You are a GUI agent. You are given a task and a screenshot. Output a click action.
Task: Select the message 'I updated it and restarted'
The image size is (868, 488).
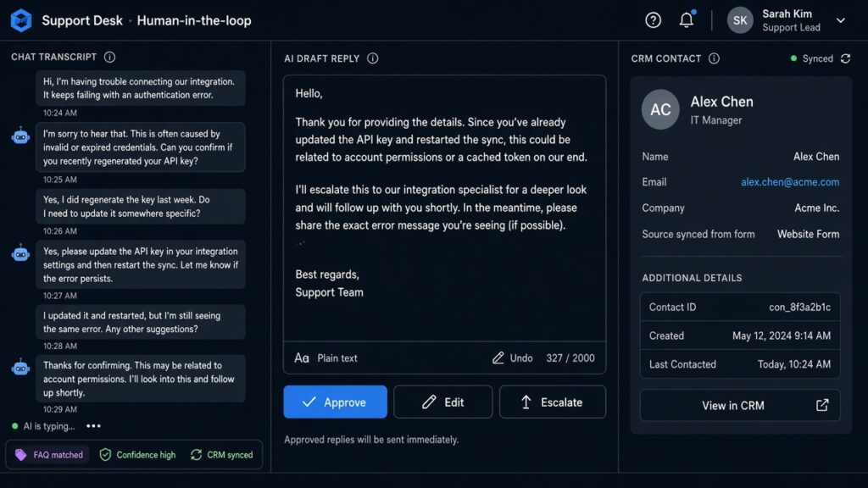click(x=141, y=322)
